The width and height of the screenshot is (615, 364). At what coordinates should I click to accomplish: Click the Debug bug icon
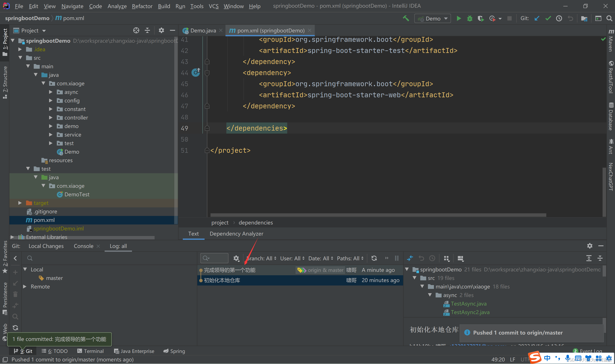[x=469, y=18]
